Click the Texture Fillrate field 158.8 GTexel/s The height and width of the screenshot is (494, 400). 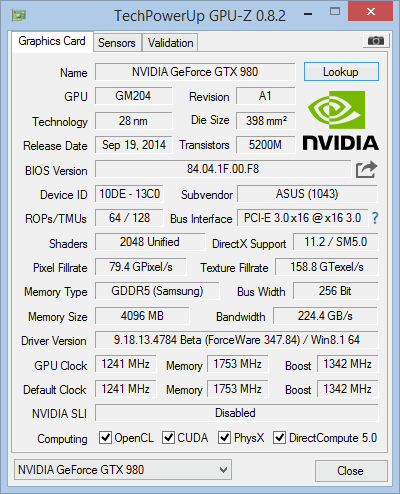click(x=327, y=267)
